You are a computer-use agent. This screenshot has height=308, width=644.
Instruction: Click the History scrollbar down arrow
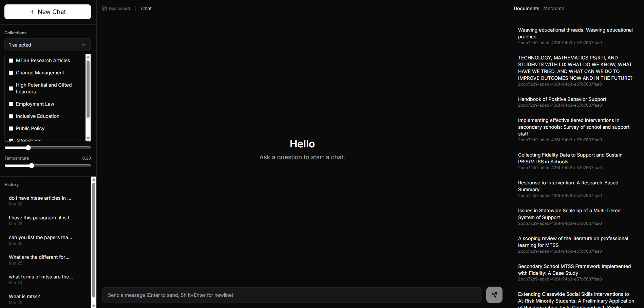click(94, 306)
